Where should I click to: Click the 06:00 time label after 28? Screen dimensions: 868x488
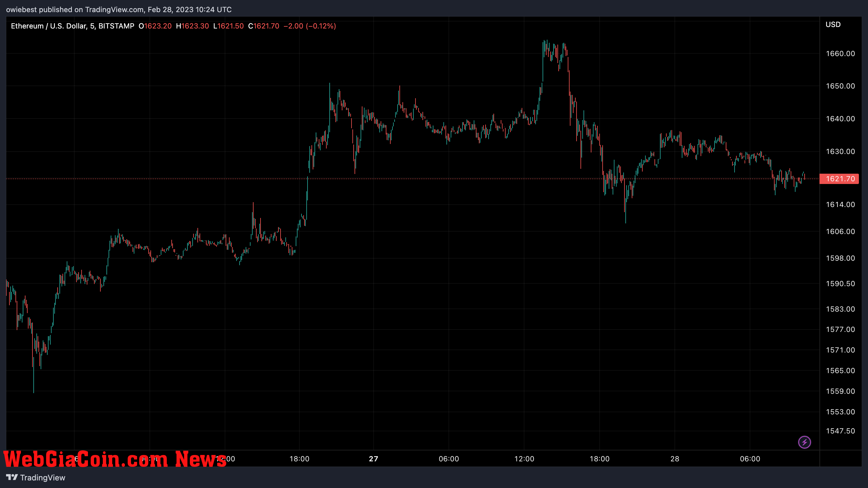pyautogui.click(x=750, y=459)
